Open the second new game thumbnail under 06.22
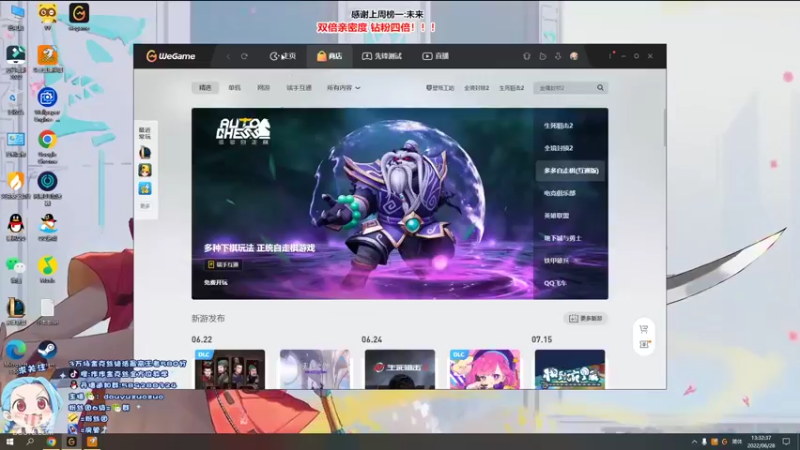 click(315, 369)
